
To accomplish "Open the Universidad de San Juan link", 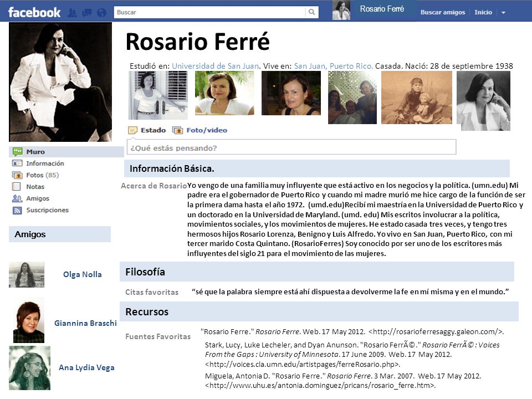I will click(216, 66).
